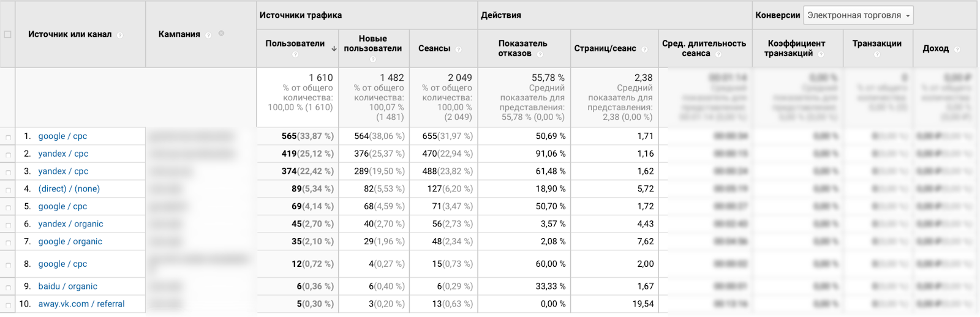Sort by Новые пользователи column header
The width and height of the screenshot is (980, 317).
[372, 43]
